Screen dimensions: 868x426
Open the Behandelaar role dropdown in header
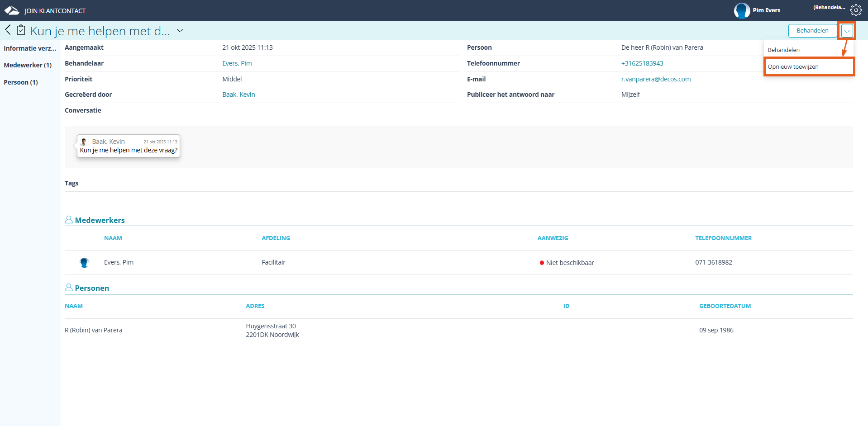pyautogui.click(x=829, y=8)
